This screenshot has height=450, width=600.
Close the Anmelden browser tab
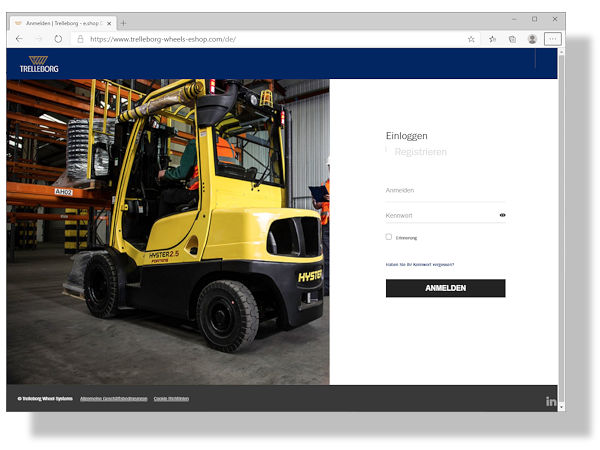tap(109, 24)
